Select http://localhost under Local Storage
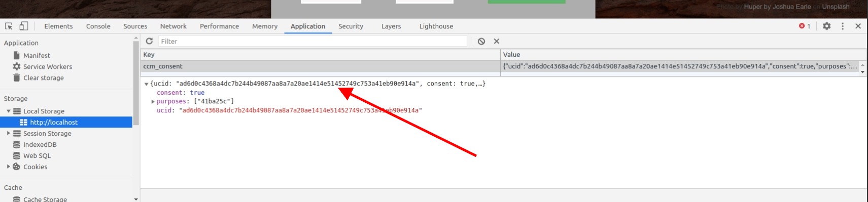The height and width of the screenshot is (202, 868). click(x=66, y=122)
